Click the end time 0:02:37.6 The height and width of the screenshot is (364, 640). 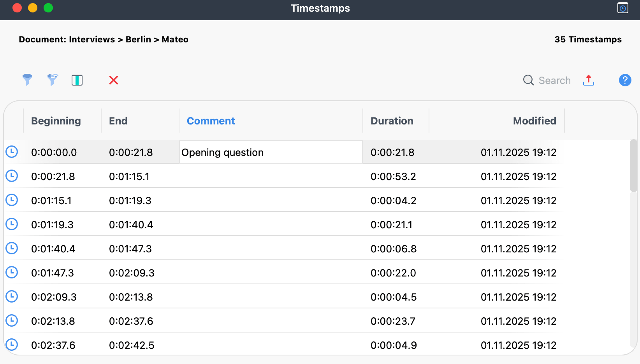coord(131,321)
